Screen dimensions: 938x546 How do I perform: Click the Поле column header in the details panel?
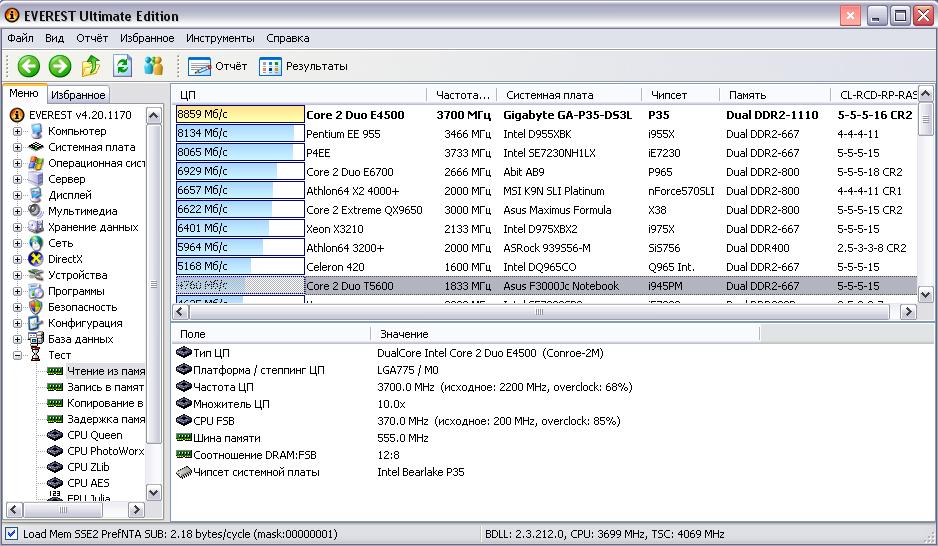[x=271, y=334]
